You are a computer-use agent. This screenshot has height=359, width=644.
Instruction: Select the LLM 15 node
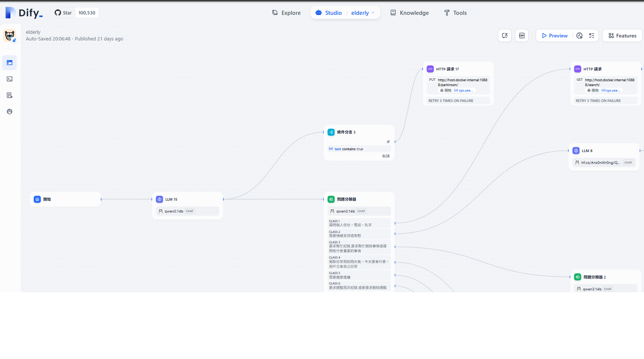click(x=187, y=200)
